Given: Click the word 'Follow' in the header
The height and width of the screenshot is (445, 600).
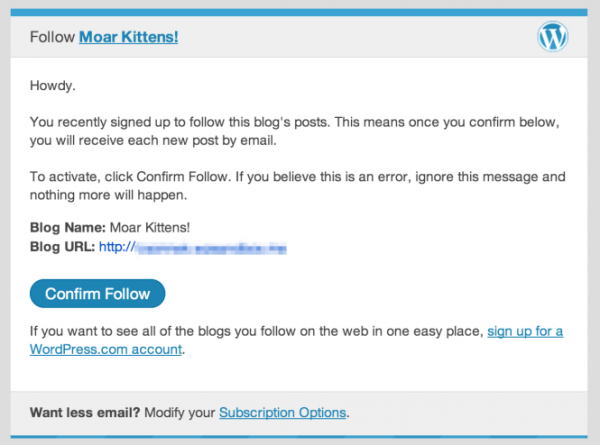Looking at the screenshot, I should click(52, 37).
